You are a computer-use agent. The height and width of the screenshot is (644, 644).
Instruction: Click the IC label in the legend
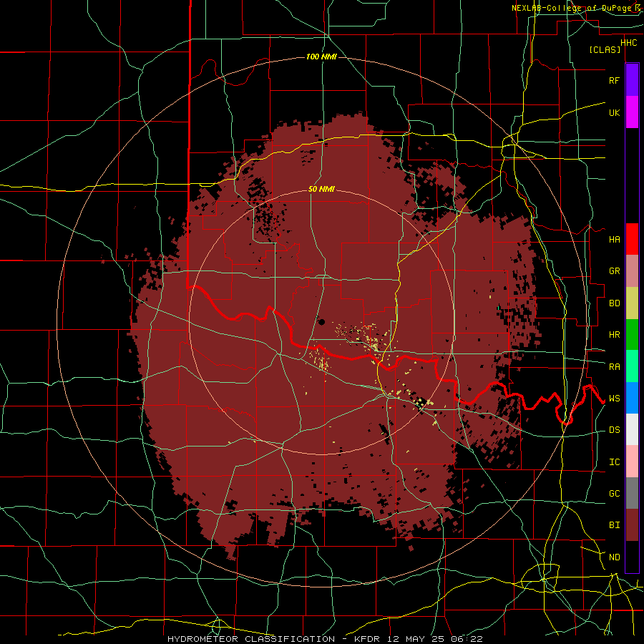614,462
